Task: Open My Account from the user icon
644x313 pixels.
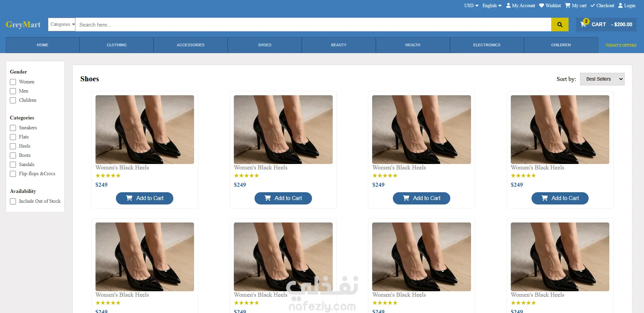Action: [520, 5]
